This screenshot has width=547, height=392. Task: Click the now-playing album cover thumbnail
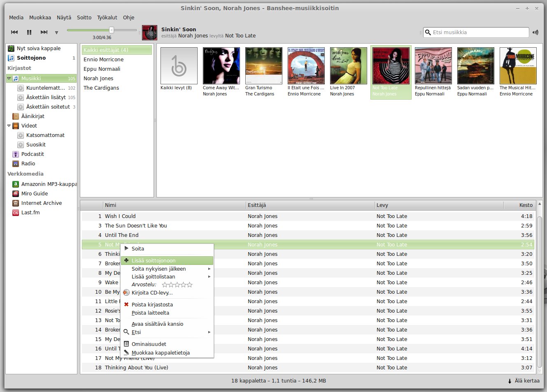click(x=149, y=32)
